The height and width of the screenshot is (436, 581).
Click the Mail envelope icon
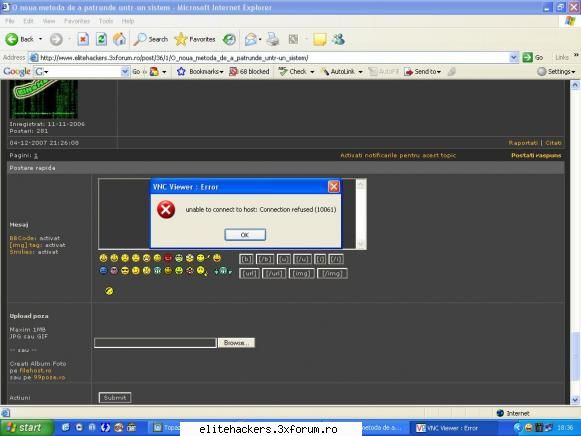(x=251, y=39)
